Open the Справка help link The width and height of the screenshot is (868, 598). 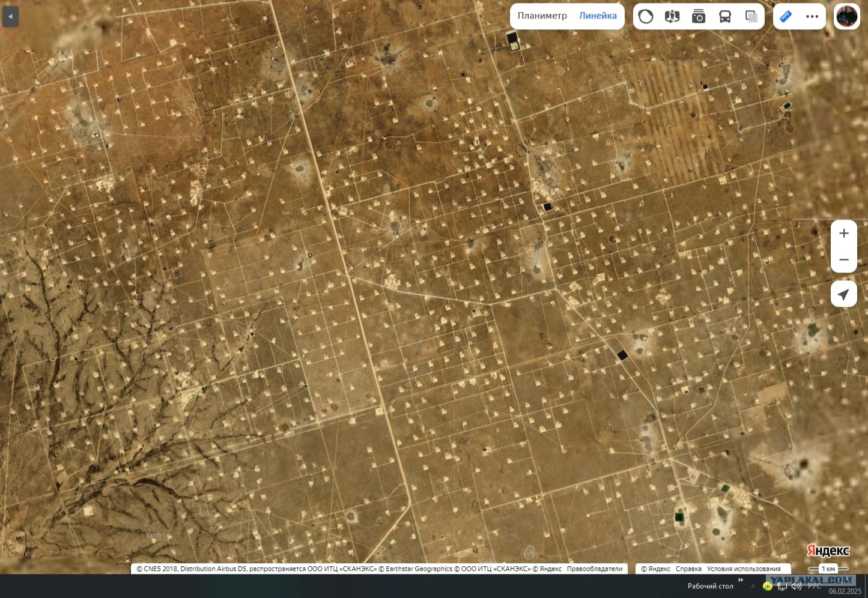pos(688,569)
